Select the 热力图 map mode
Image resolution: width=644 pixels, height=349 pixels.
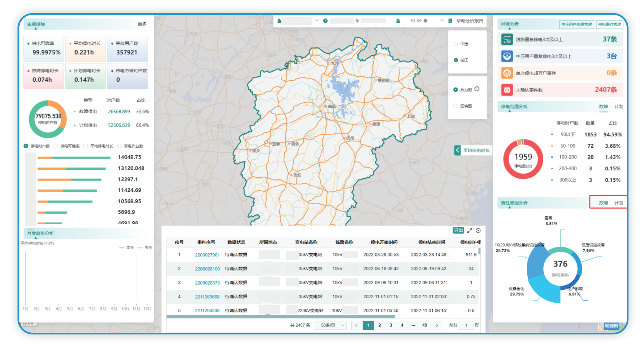[456, 90]
